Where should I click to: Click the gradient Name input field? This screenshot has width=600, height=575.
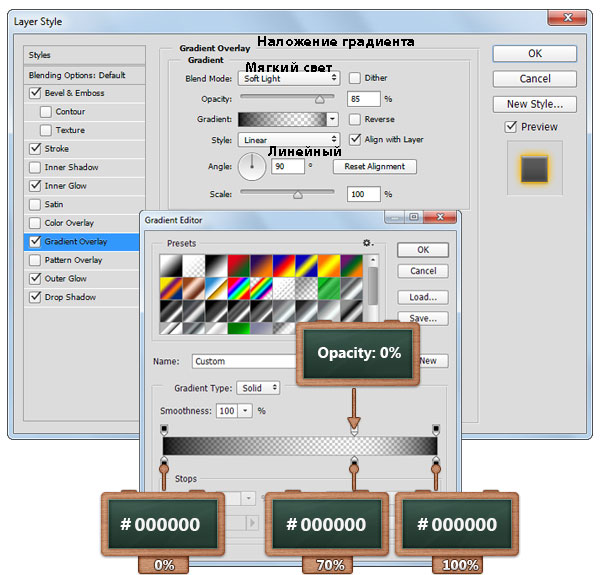245,361
